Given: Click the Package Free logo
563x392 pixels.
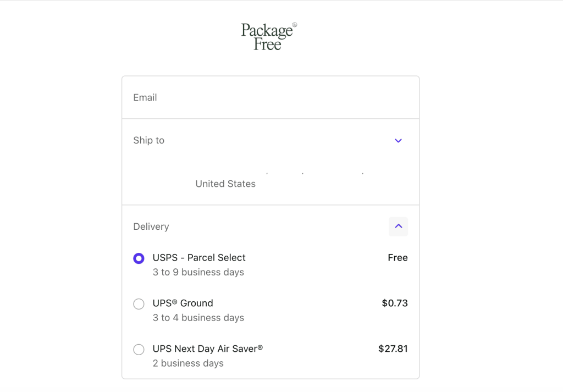Looking at the screenshot, I should tap(268, 37).
